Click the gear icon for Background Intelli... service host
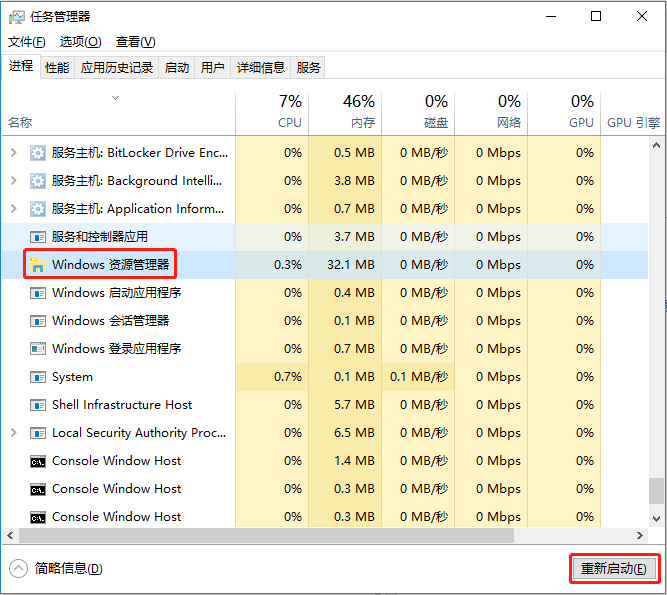The height and width of the screenshot is (595, 667). [x=37, y=181]
